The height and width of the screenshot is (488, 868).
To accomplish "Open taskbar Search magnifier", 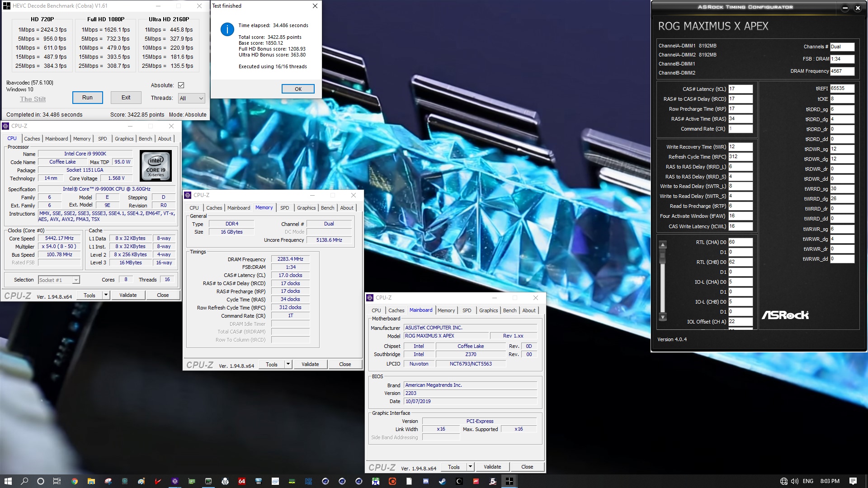I will pos(24,481).
